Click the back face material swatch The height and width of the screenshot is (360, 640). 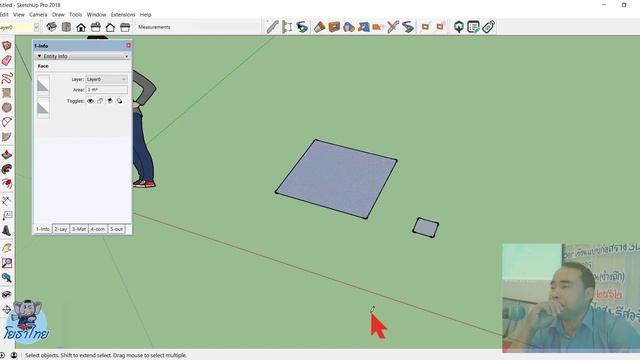pyautogui.click(x=43, y=108)
